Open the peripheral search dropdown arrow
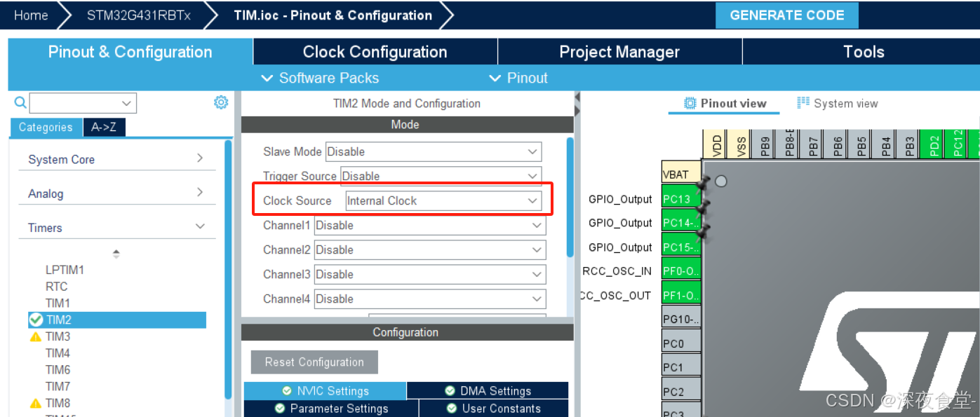The width and height of the screenshot is (980, 417). (x=126, y=103)
